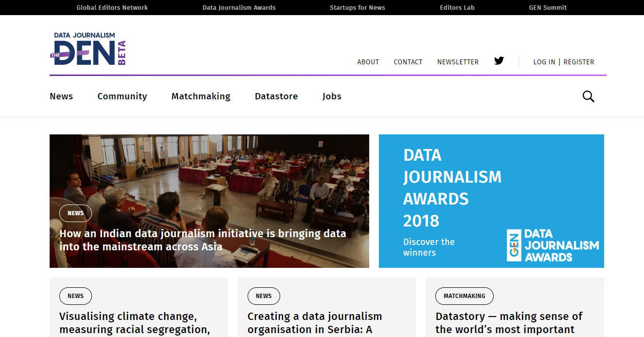This screenshot has width=644, height=337.
Task: Click News tag above the Serbia article
Action: (x=264, y=296)
